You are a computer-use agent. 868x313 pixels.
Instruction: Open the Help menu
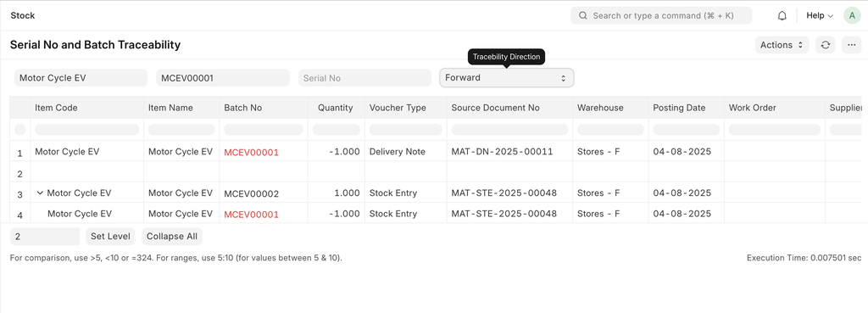click(820, 15)
